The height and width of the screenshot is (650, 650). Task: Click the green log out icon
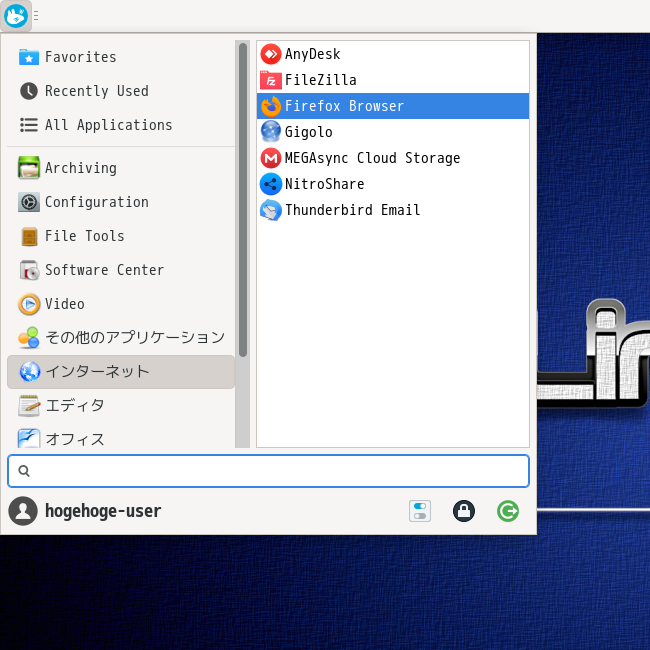(507, 511)
